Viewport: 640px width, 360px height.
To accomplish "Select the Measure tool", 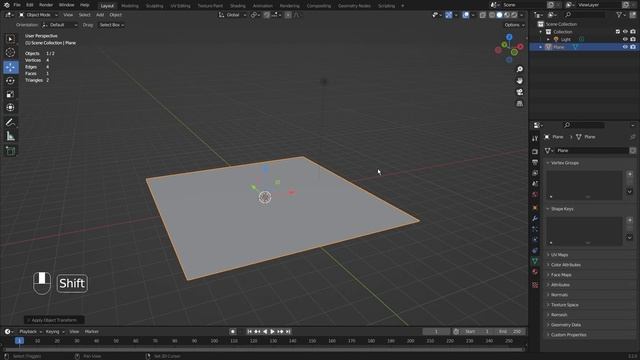I will (x=11, y=136).
